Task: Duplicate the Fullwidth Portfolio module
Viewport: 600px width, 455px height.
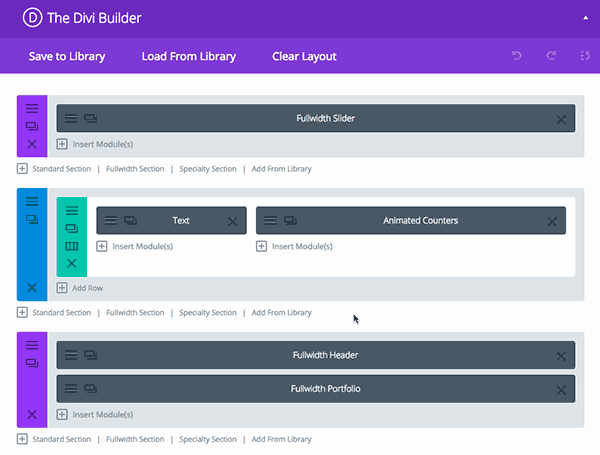Action: pos(91,389)
